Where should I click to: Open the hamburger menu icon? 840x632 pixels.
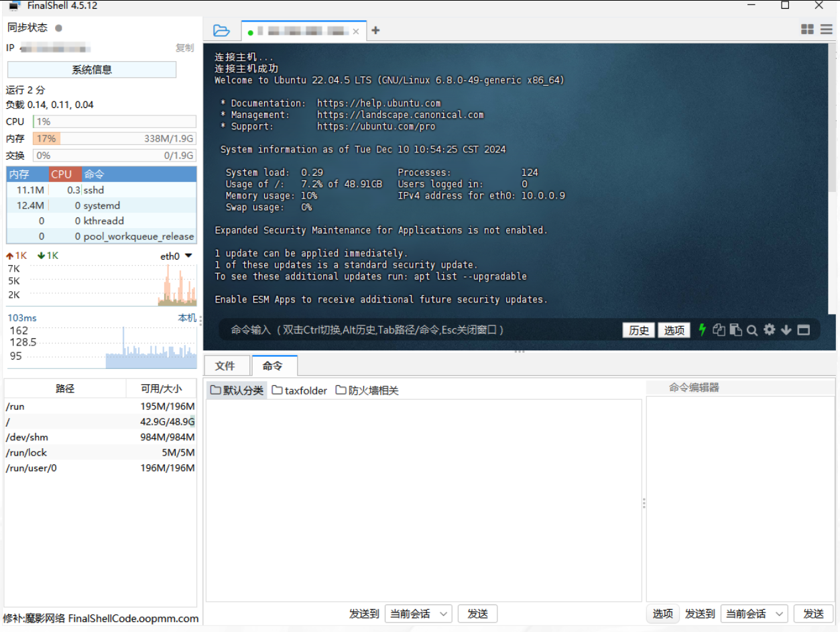tap(826, 30)
